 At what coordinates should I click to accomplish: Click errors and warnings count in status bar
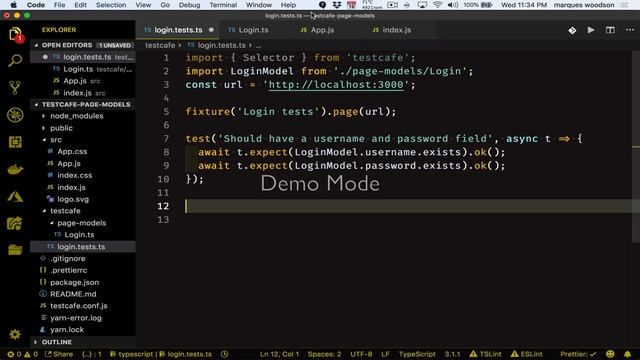(x=22, y=354)
